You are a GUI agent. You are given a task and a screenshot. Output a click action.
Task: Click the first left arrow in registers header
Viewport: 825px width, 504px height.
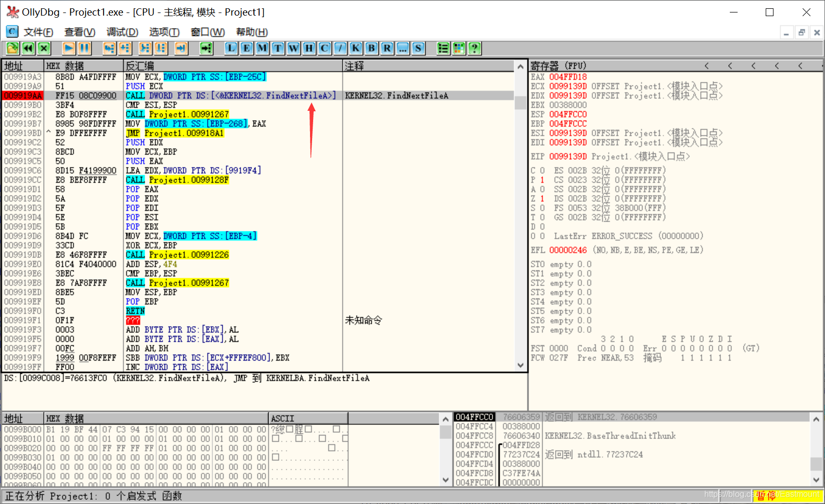[x=706, y=66]
